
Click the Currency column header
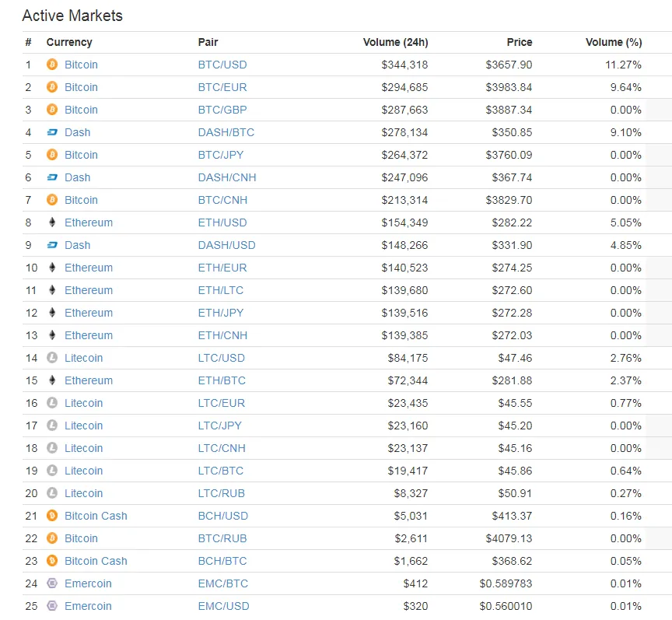69,42
